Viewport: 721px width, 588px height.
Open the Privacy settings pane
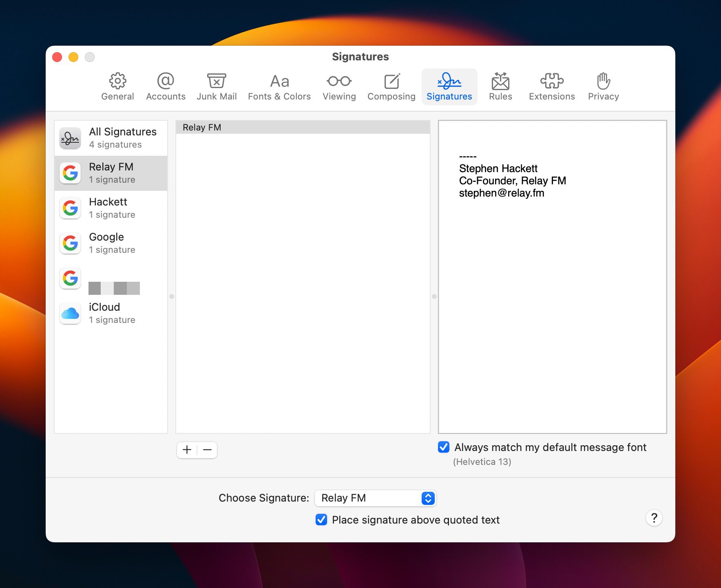(x=603, y=86)
